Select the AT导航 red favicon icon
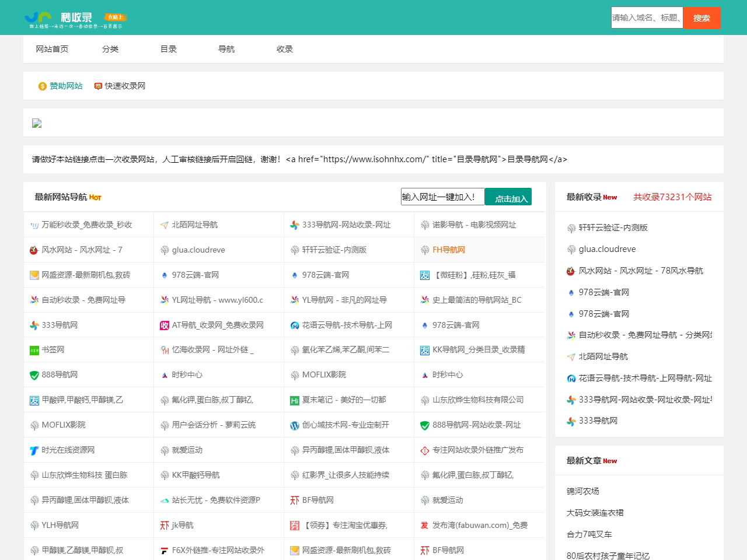Screen dimensions: 747x560 [165, 325]
